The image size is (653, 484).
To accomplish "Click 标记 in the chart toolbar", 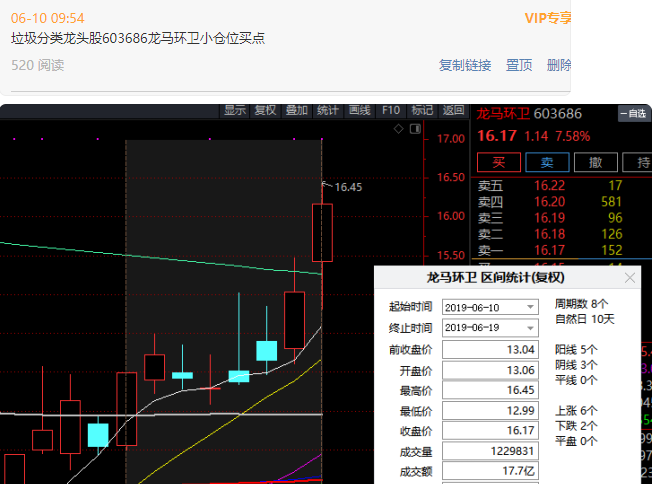I will click(x=422, y=110).
